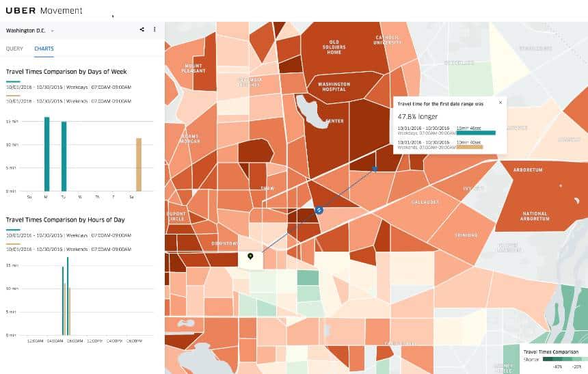
Task: Click the tan weekend bar in tooltip
Action: pos(470,147)
